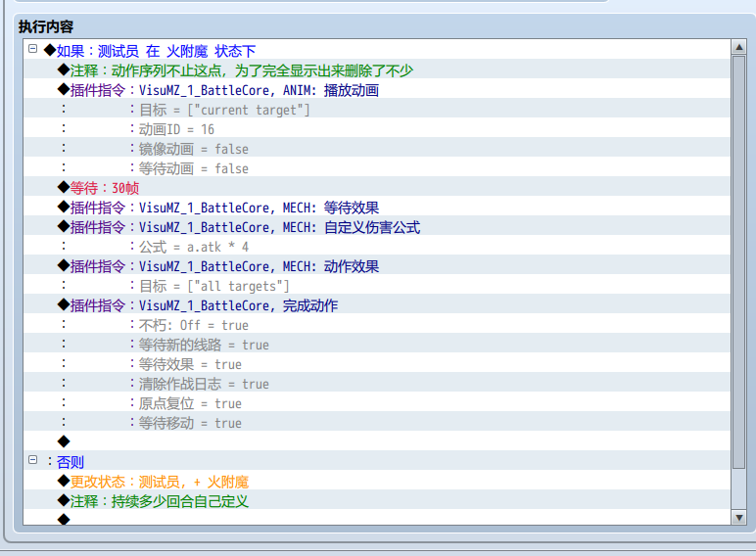The height and width of the screenshot is (556, 756).
Task: Select the 注释：持续多少回合自己定义 comment
Action: [x=377, y=501]
